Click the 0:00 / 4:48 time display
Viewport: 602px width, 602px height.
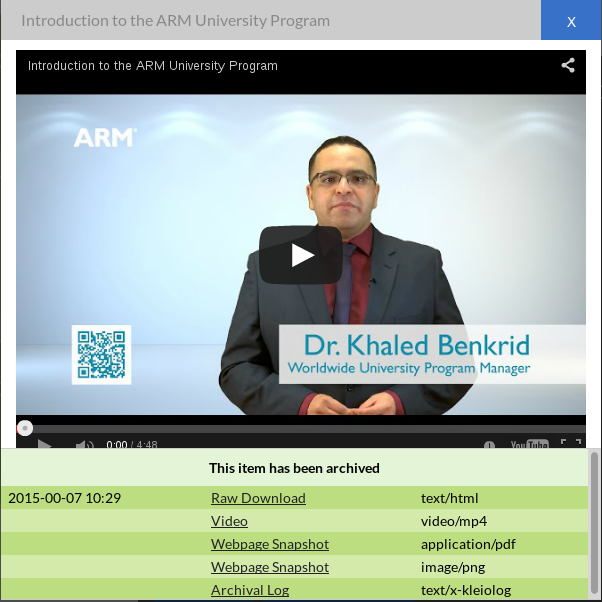tap(132, 445)
